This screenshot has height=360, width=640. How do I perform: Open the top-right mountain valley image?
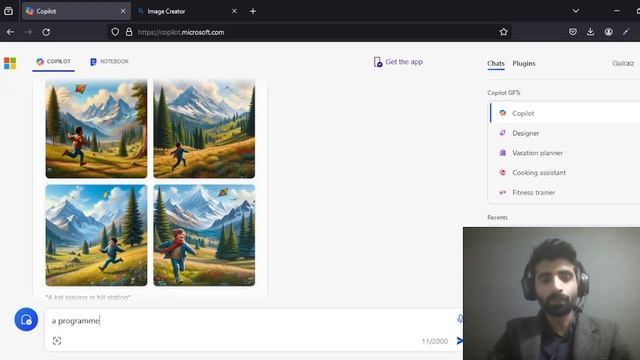coord(204,129)
